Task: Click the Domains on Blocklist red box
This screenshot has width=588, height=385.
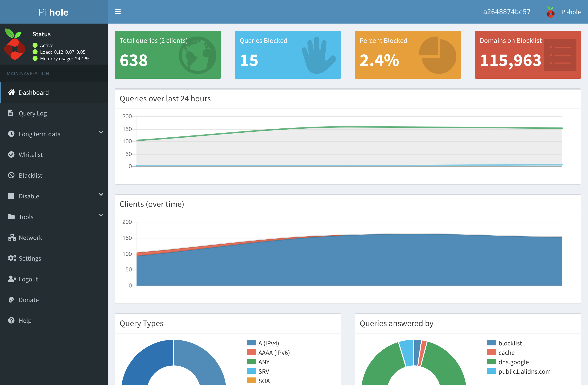Action: click(x=528, y=55)
